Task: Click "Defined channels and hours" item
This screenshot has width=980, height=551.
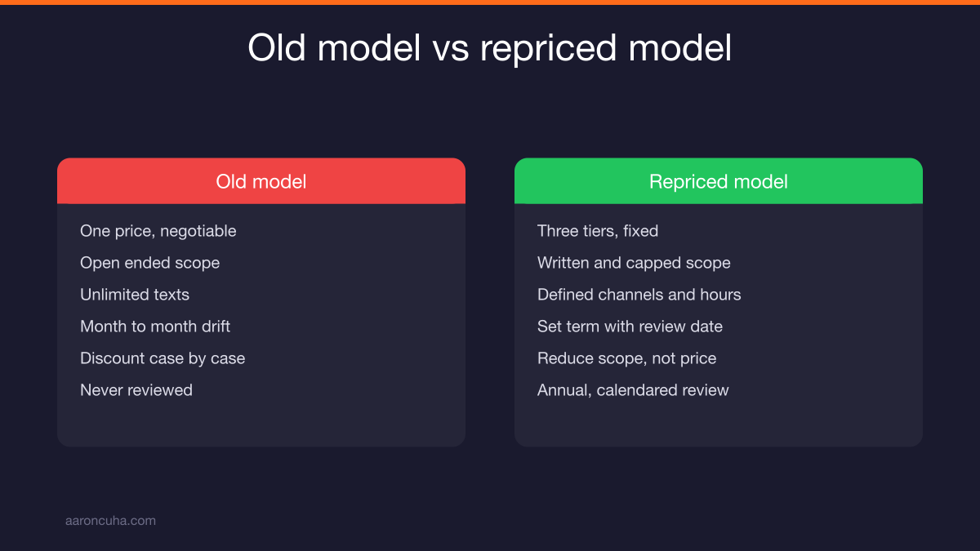Action: point(639,295)
